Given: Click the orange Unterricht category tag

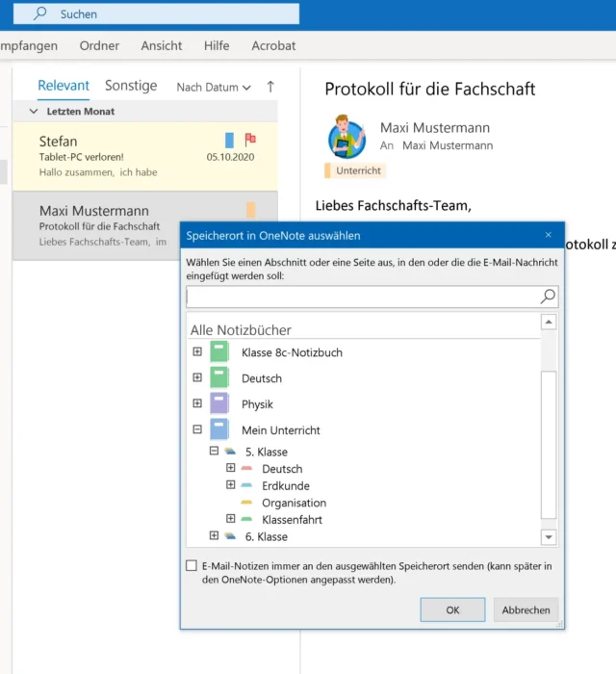Looking at the screenshot, I should (x=354, y=170).
